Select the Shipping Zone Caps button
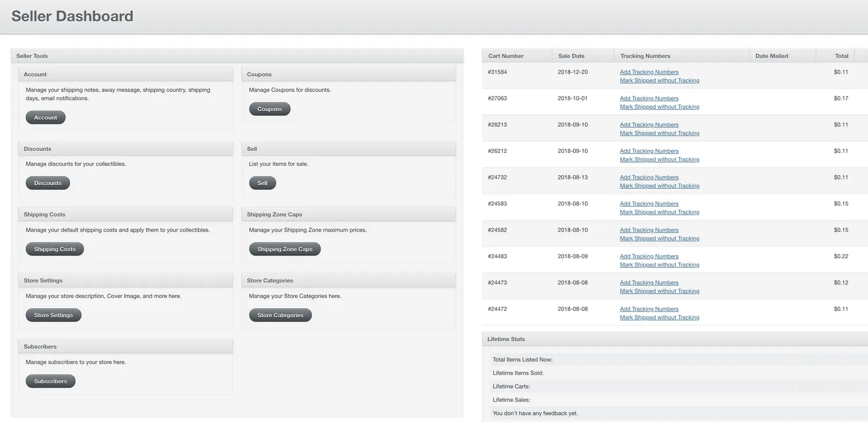The image size is (868, 422). point(285,249)
